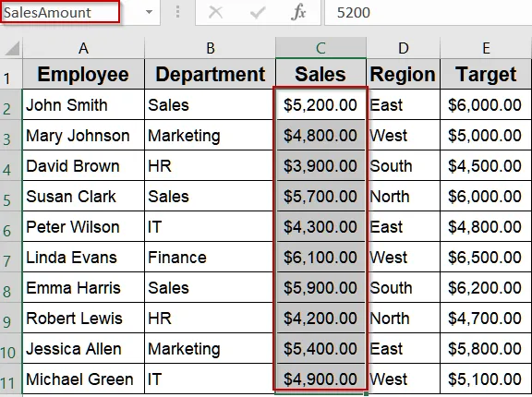Select column E header
Viewport: 532px width, 397px height.
click(x=486, y=48)
